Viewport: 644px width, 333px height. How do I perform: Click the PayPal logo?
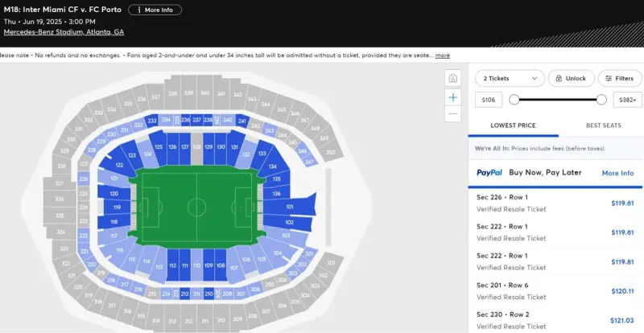point(489,173)
